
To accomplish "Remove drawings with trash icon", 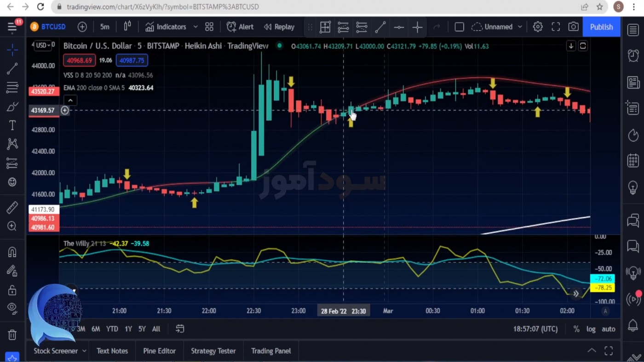I will click(x=12, y=334).
